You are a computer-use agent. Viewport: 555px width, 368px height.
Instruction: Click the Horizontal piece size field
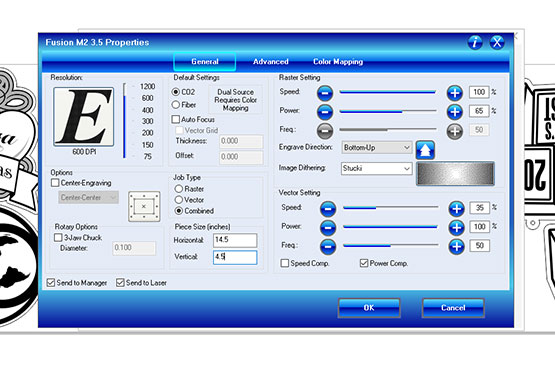point(235,240)
